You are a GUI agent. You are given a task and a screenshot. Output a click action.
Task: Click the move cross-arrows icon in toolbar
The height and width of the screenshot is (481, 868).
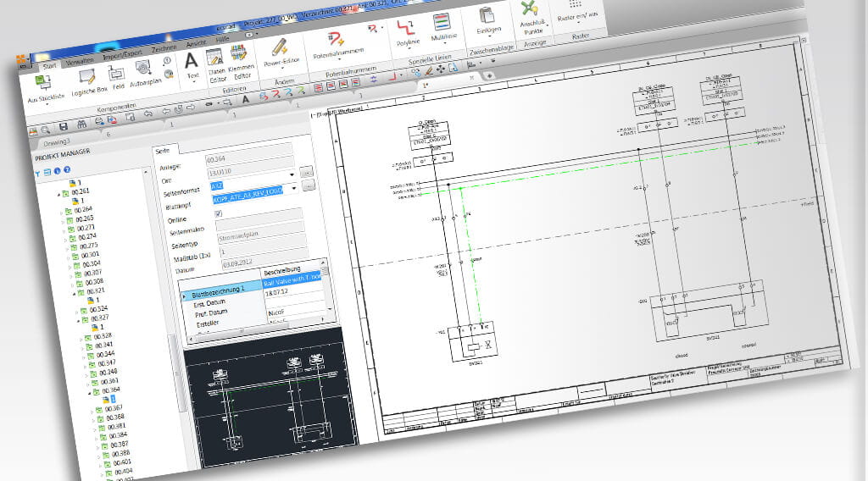pos(441,69)
